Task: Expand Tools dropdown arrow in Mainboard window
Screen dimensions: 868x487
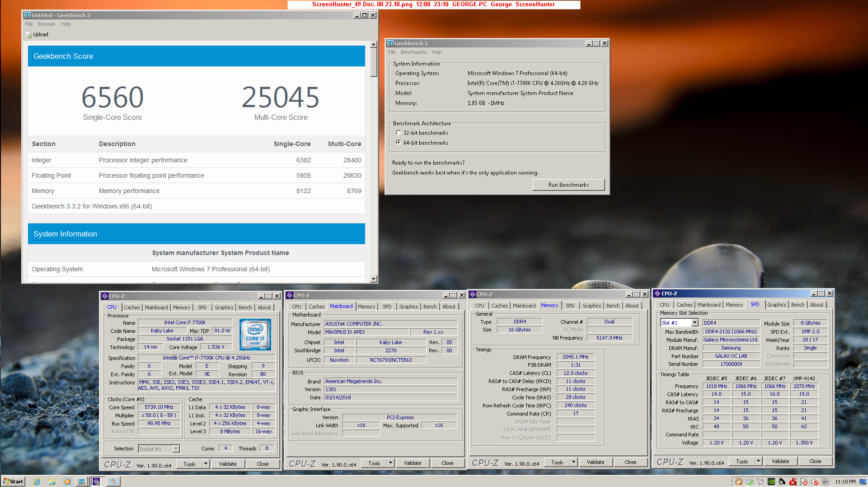Action: pos(391,463)
